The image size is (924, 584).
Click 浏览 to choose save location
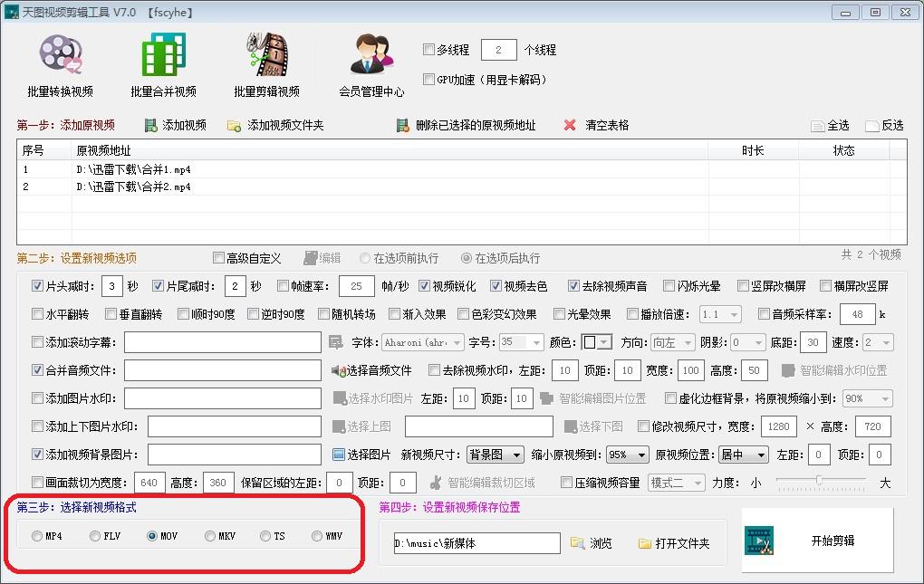pyautogui.click(x=601, y=542)
